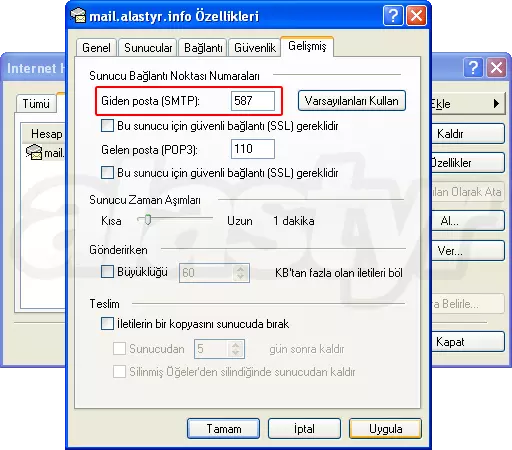Screen dimensions: 512x450
Task: Click the Kısa timeout label
Action: [x=111, y=221]
